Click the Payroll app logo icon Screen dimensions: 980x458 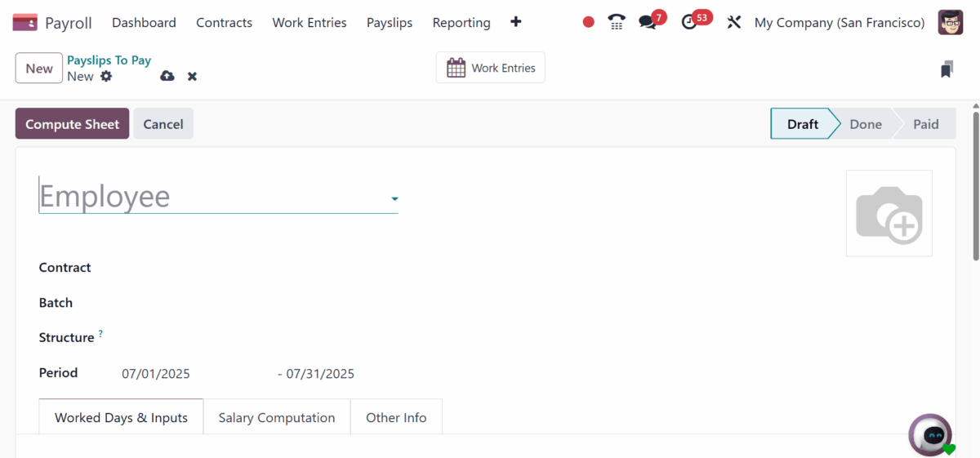pyautogui.click(x=25, y=23)
